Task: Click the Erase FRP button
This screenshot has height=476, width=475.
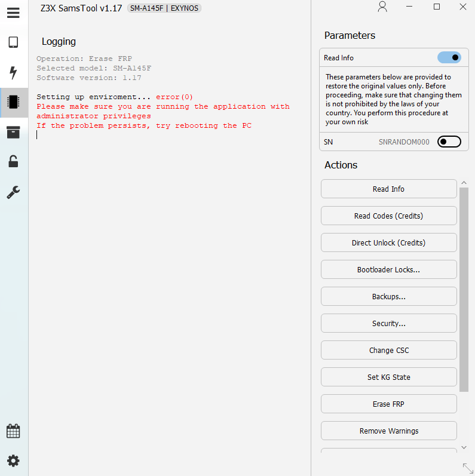Action: (x=388, y=404)
